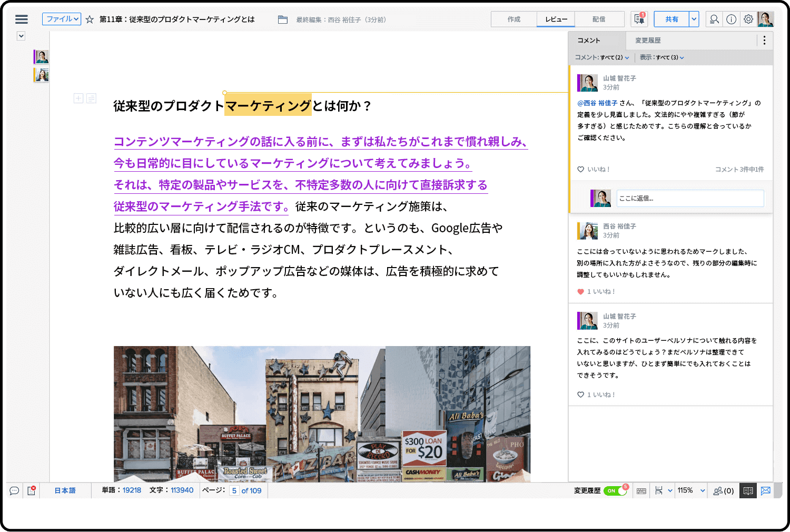
Task: Click the @西谷 裕佳子 mention link
Action: [x=597, y=103]
